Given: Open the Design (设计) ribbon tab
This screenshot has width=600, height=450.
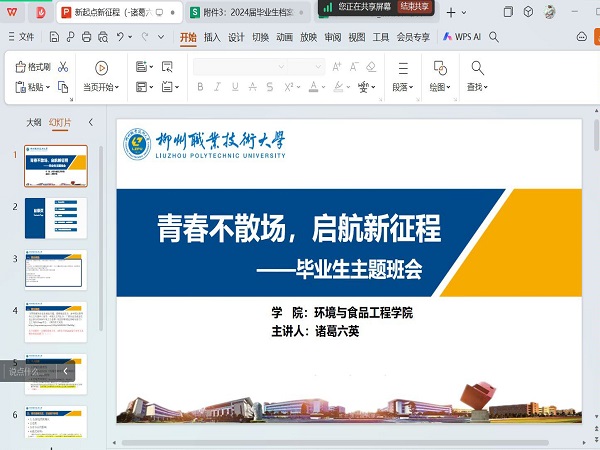Looking at the screenshot, I should point(236,37).
